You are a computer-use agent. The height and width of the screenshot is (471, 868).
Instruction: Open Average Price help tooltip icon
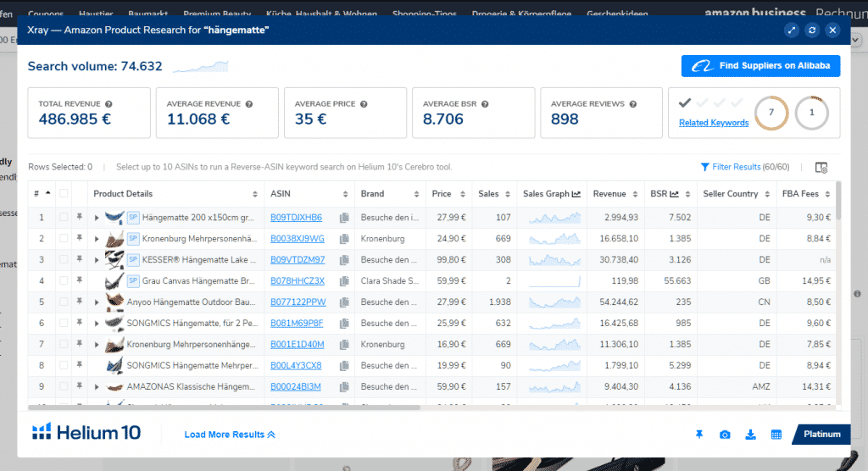364,104
